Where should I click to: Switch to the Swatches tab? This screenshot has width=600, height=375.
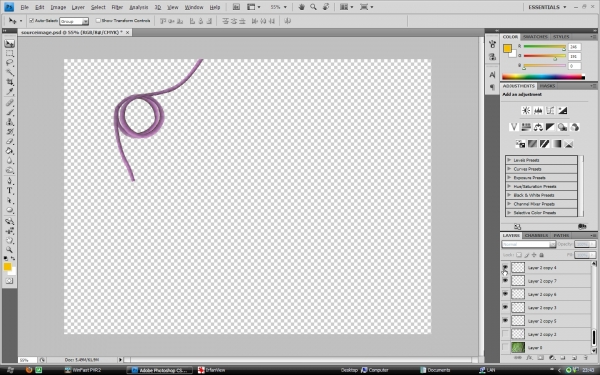click(x=535, y=37)
